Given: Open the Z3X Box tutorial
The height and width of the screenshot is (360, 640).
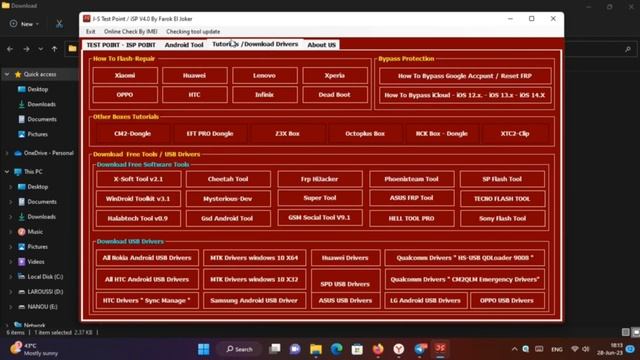Looking at the screenshot, I should point(287,133).
